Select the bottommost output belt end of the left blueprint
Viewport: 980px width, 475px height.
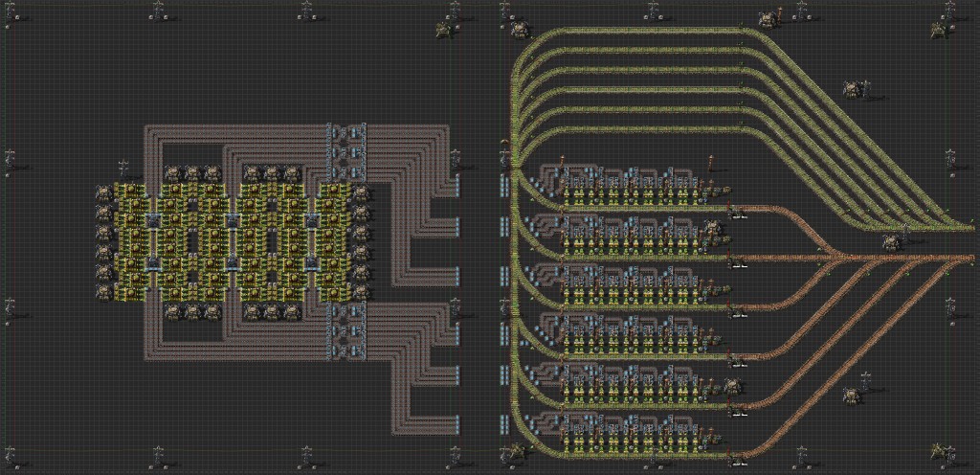457,424
